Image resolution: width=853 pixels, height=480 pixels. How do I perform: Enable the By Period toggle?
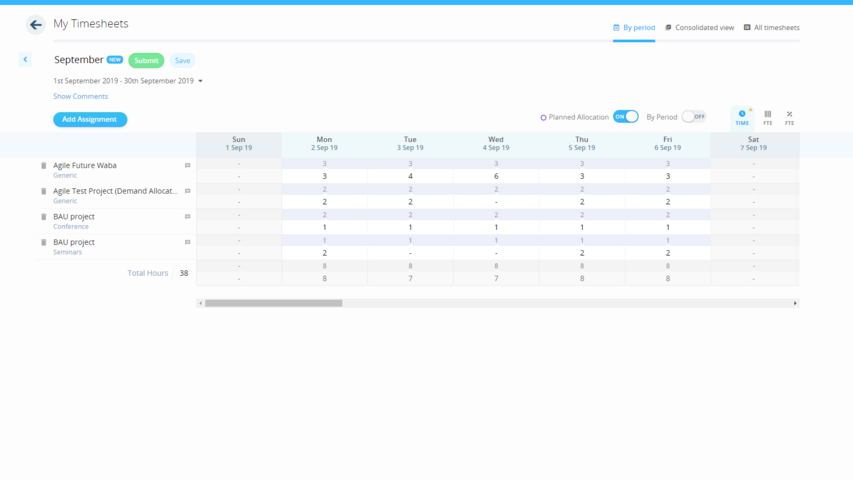[x=693, y=117]
